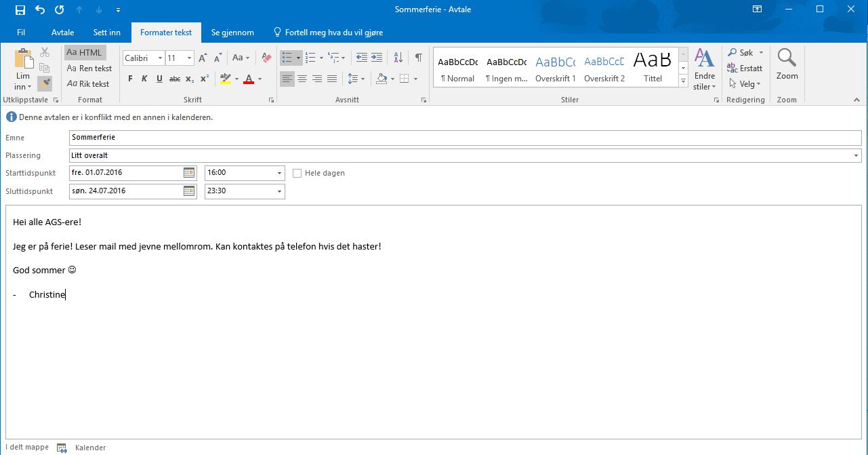The image size is (868, 455).
Task: Switch to the Avtale tab
Action: tap(63, 32)
